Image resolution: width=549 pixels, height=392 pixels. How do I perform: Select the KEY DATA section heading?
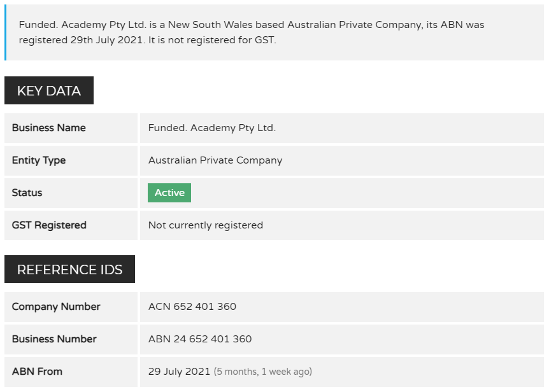pos(49,90)
